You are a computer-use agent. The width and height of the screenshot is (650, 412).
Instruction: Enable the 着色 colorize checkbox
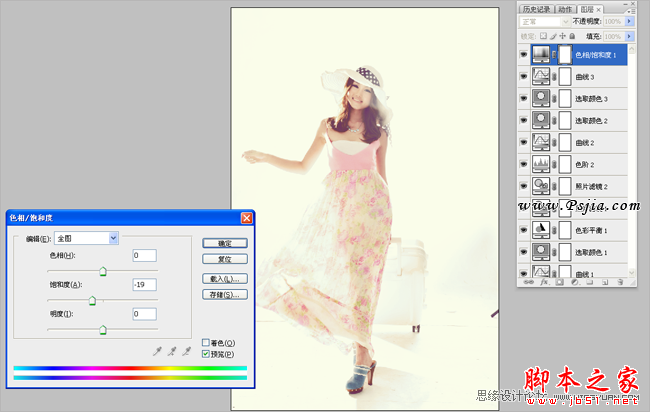(x=206, y=343)
